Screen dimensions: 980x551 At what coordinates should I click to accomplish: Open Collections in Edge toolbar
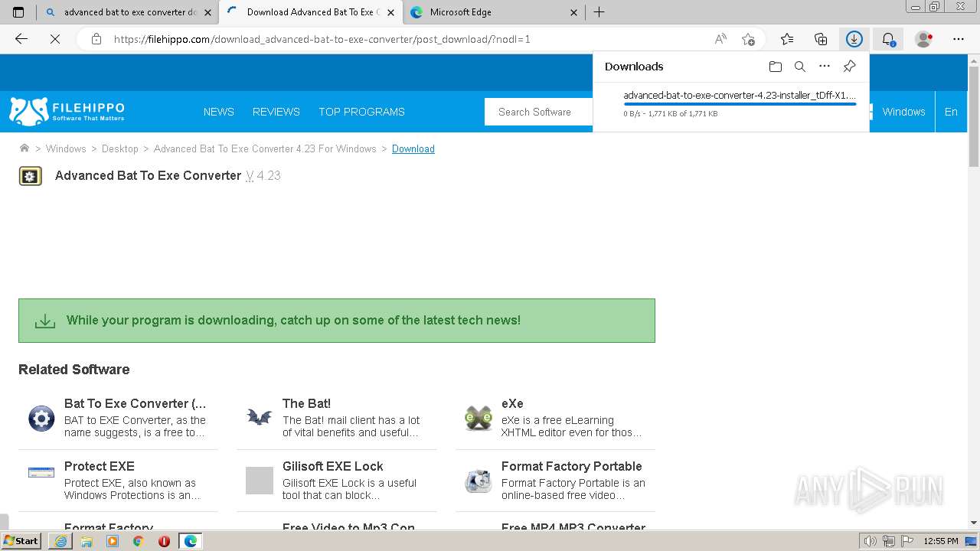(x=821, y=39)
